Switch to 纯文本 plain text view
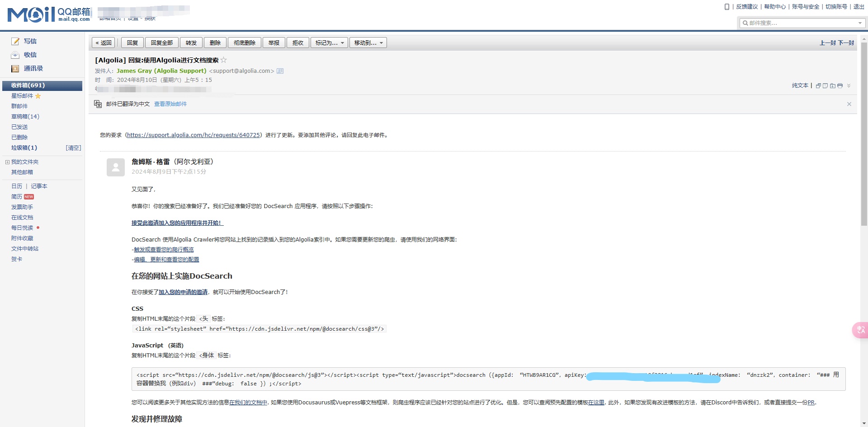The height and width of the screenshot is (427, 868). click(800, 85)
